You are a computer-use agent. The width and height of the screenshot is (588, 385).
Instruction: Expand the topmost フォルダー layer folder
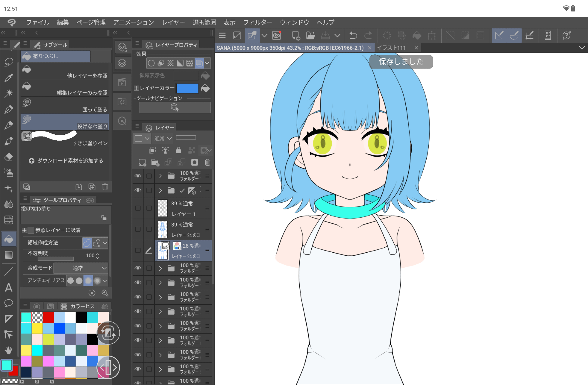[x=160, y=176]
